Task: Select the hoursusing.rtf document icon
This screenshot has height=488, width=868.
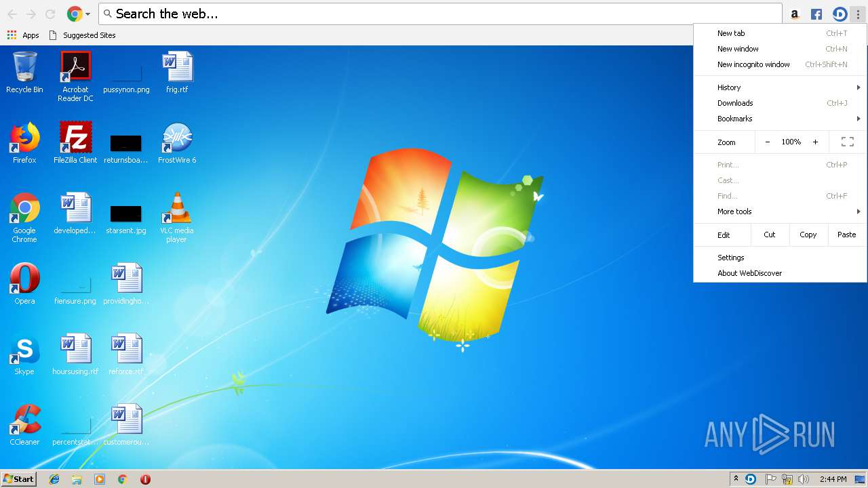Action: pyautogui.click(x=75, y=354)
